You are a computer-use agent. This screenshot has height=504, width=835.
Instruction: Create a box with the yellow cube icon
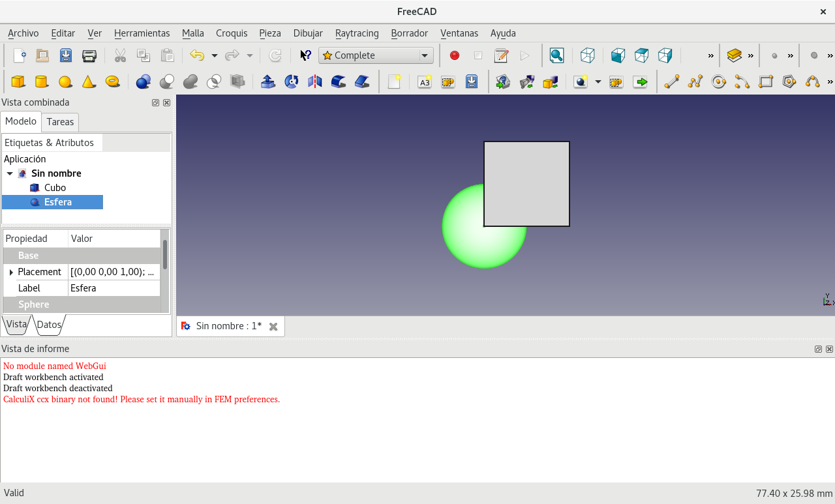point(18,82)
